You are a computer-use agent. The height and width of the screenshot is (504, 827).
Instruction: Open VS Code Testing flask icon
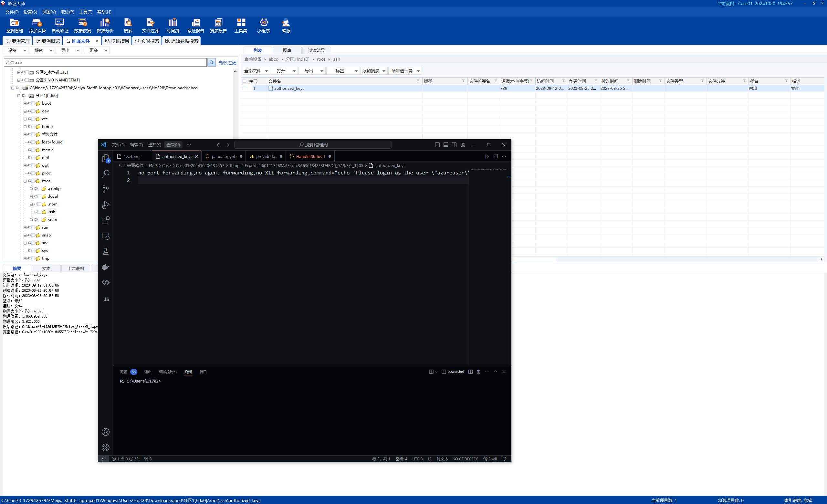click(106, 251)
